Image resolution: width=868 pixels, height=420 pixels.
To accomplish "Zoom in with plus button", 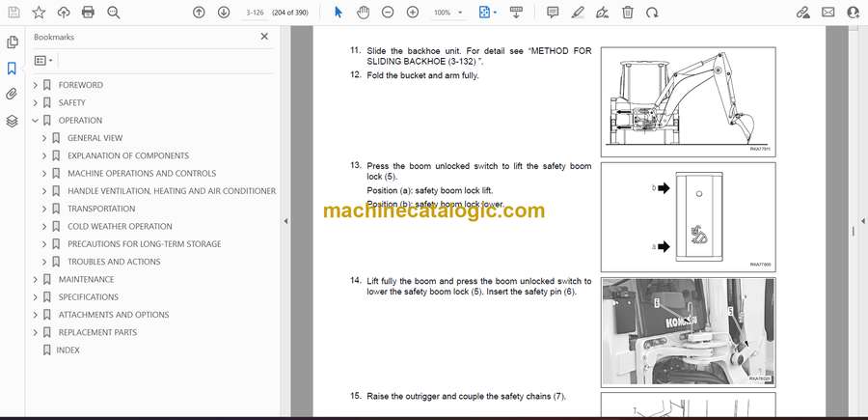I will [x=413, y=13].
